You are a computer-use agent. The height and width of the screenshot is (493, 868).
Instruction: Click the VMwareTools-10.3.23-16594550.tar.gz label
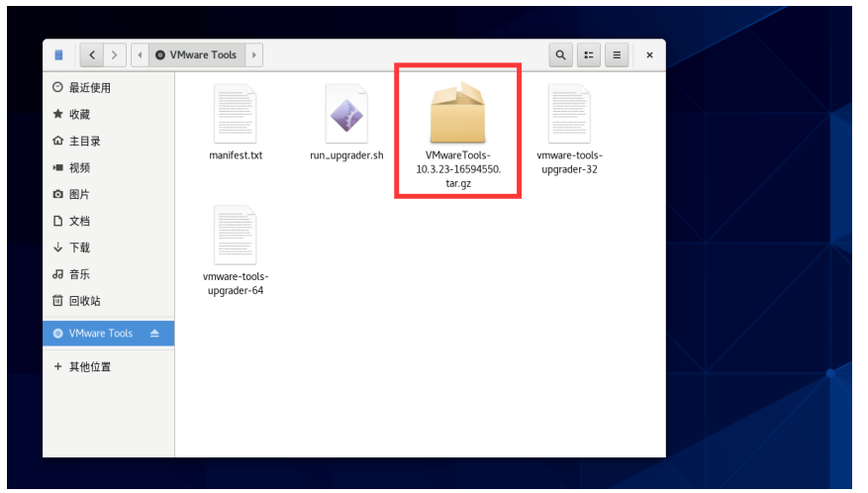tap(458, 169)
